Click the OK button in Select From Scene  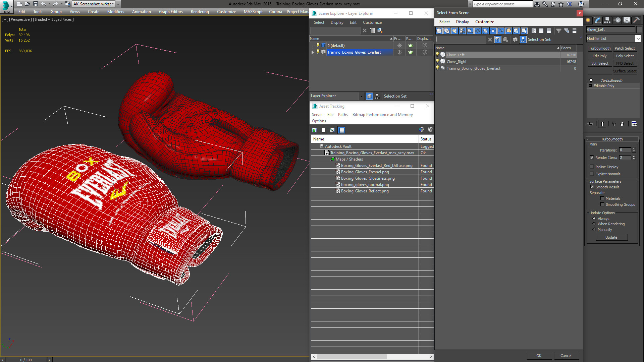[539, 356]
